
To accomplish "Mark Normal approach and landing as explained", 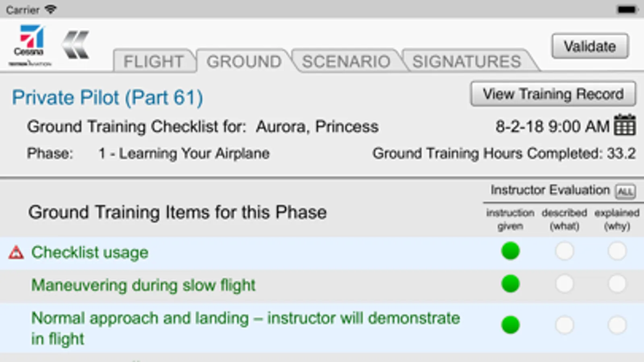I will (617, 325).
